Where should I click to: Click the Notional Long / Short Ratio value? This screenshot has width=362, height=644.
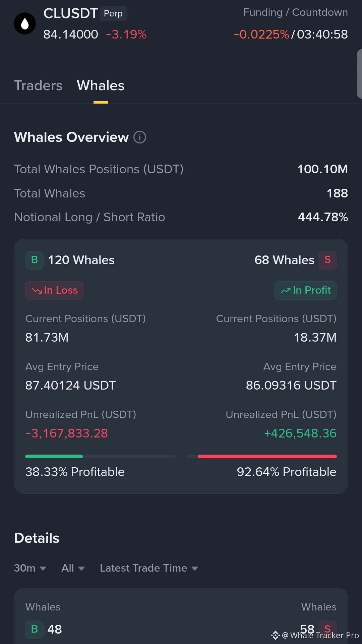click(x=323, y=217)
